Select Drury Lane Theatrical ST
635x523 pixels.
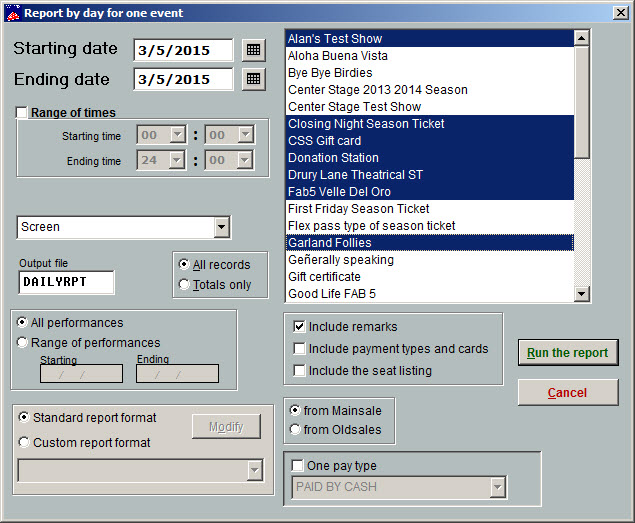coord(430,175)
